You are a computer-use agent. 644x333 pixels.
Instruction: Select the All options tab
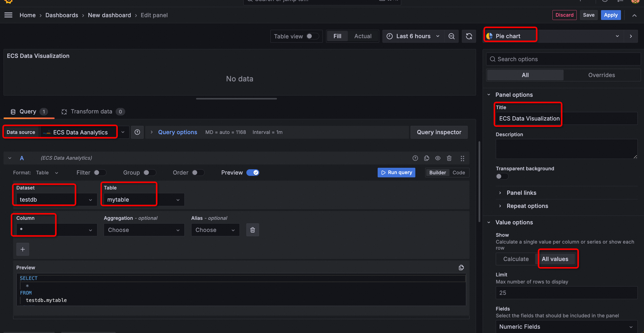(525, 75)
